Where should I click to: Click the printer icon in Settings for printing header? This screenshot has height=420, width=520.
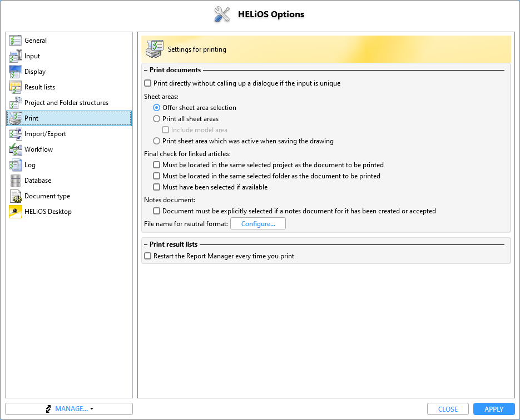[155, 49]
